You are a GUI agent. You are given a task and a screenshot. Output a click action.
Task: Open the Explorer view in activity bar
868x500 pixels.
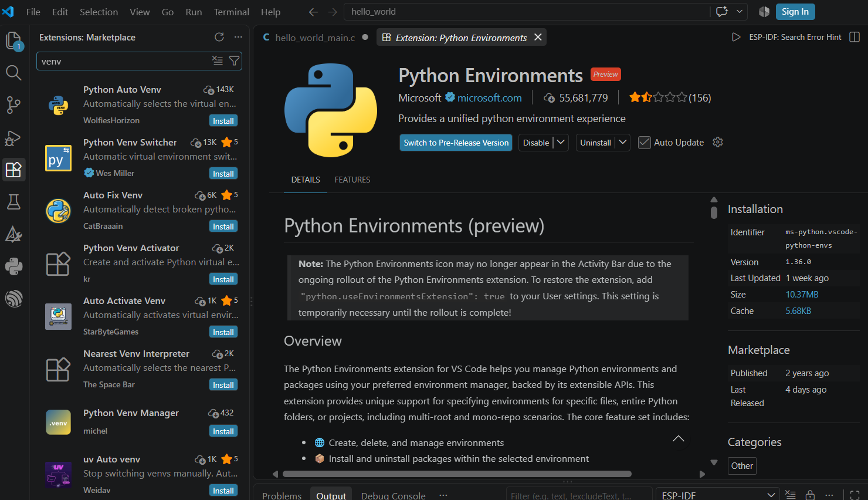pyautogui.click(x=13, y=40)
